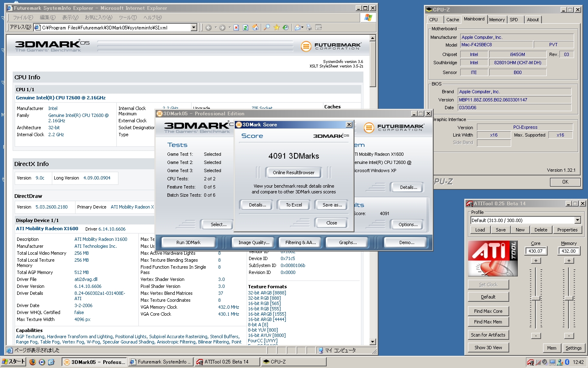The height and width of the screenshot is (368, 588).
Task: Increase Core clock with plus button
Action: [536, 260]
